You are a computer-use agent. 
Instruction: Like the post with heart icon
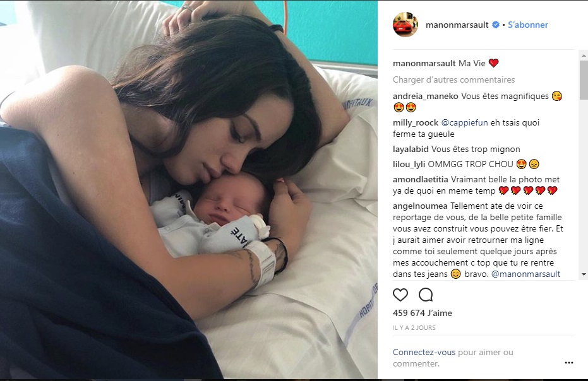pyautogui.click(x=400, y=295)
